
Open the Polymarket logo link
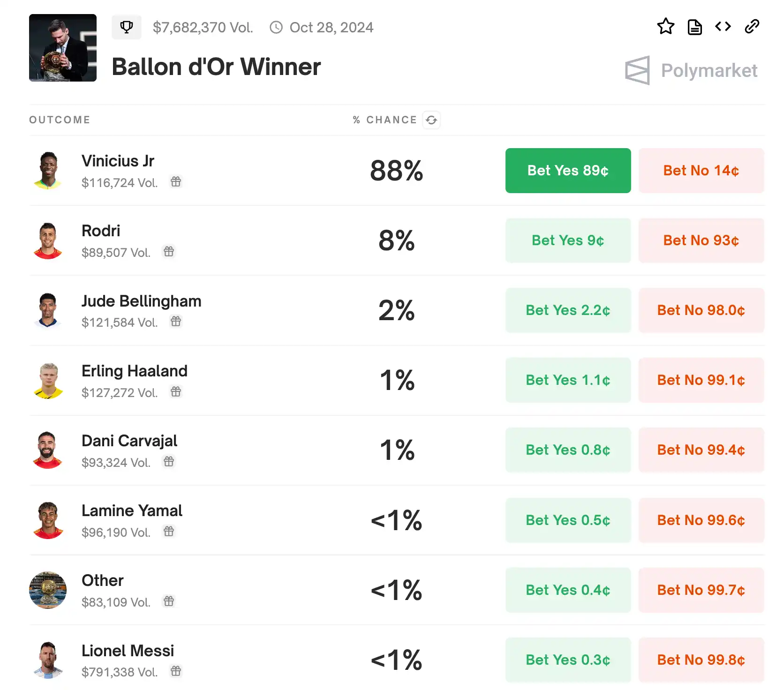point(691,71)
